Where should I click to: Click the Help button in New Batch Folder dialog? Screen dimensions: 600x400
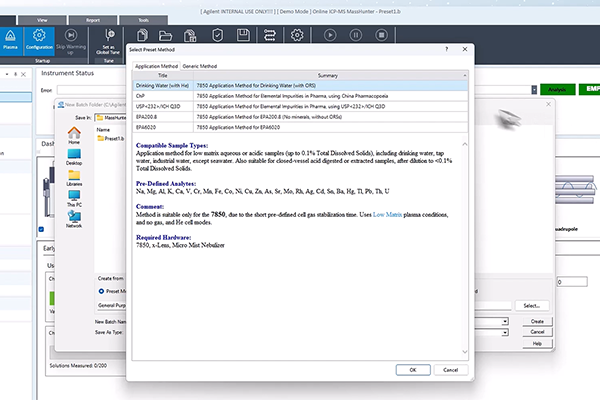pos(537,344)
